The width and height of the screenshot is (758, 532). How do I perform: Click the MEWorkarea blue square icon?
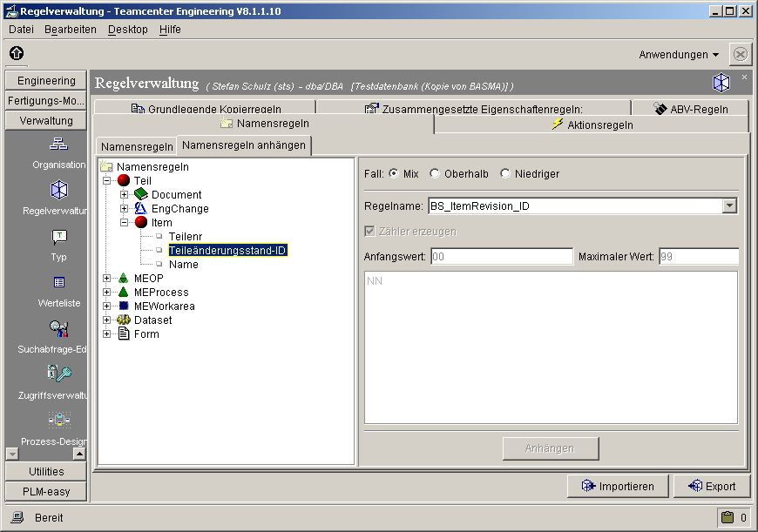click(124, 306)
